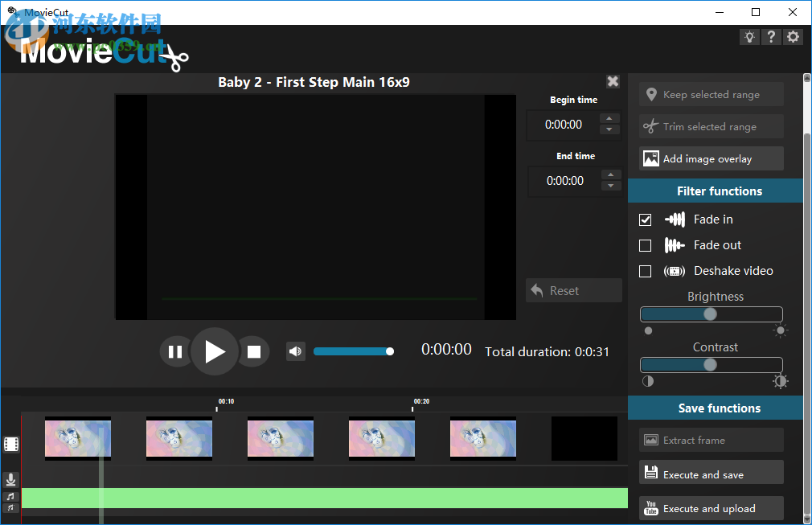The image size is (812, 525).
Task: Select the fifth timeline thumbnail
Action: pyautogui.click(x=483, y=438)
